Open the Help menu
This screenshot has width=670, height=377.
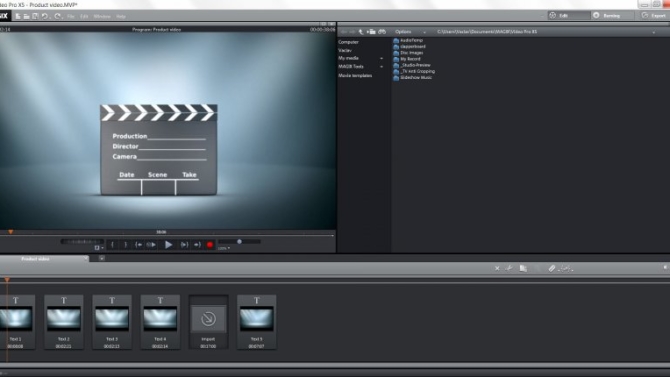click(x=121, y=16)
